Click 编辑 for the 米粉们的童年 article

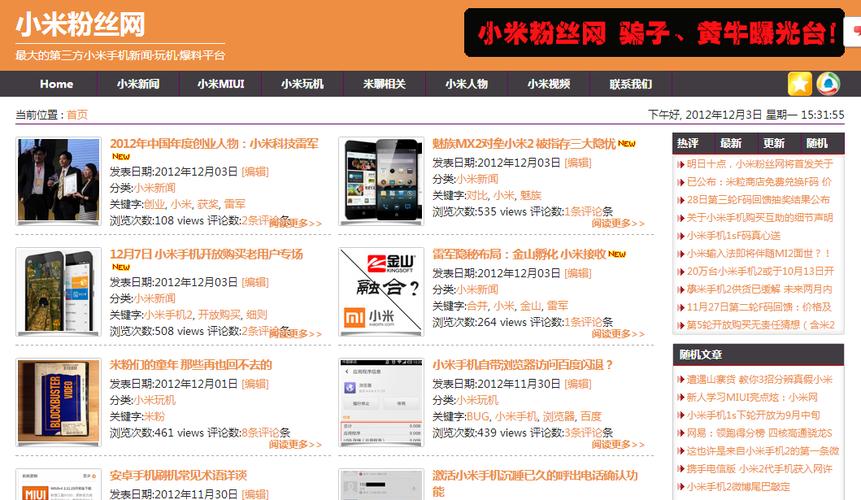click(255, 383)
